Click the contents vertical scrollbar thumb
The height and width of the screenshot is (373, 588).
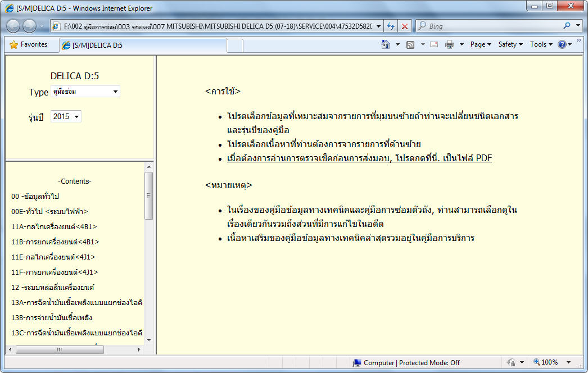coord(148,195)
